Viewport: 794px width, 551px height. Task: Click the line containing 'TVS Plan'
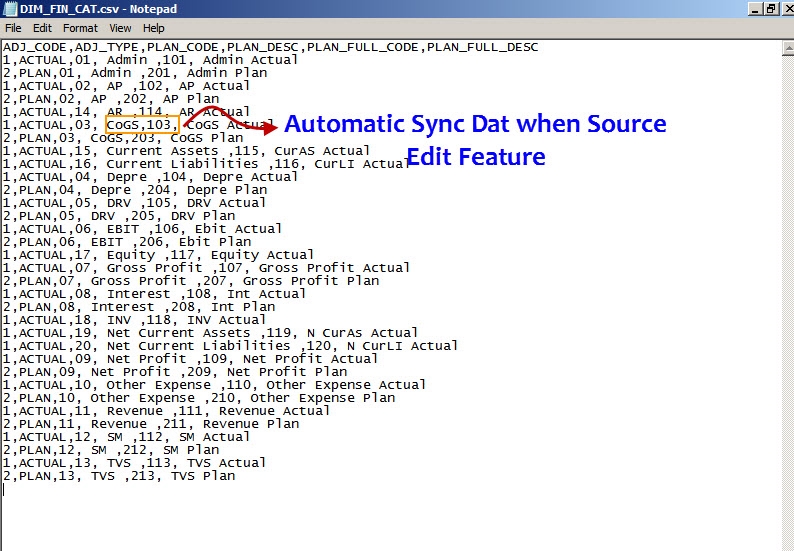tap(119, 476)
